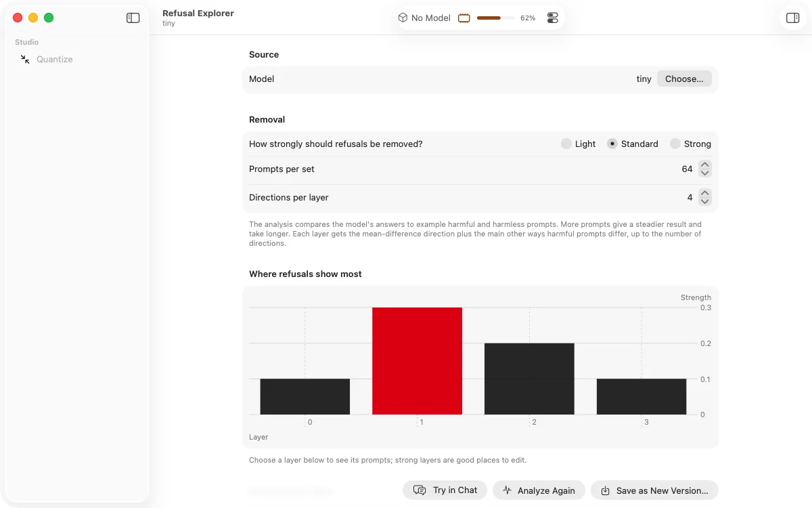Click the Quantize arrows icon
812x508 pixels.
click(x=25, y=60)
